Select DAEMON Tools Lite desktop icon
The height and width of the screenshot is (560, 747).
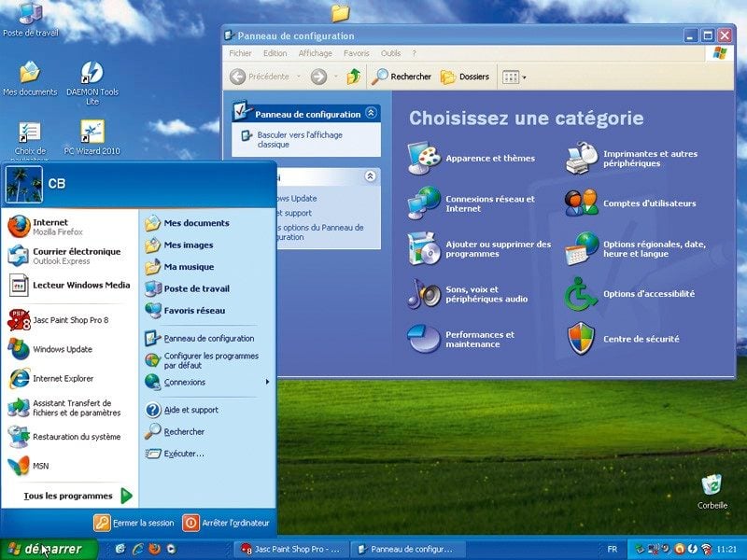[92, 83]
